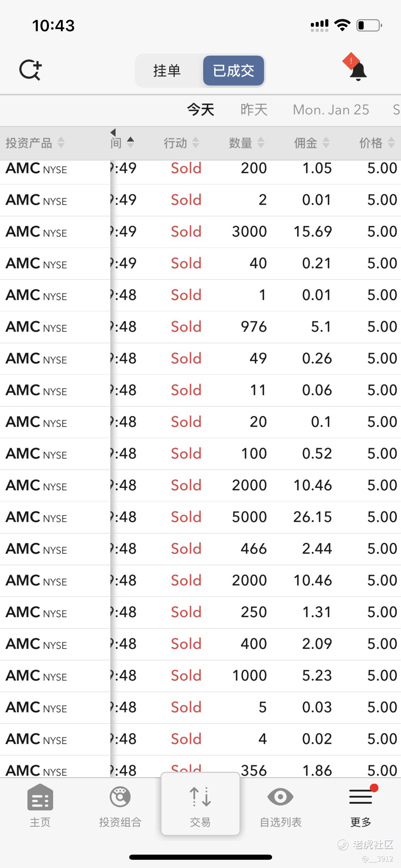This screenshot has height=868, width=401.
Task: Choose the Mon. Jan 25 date
Action: pos(331,110)
